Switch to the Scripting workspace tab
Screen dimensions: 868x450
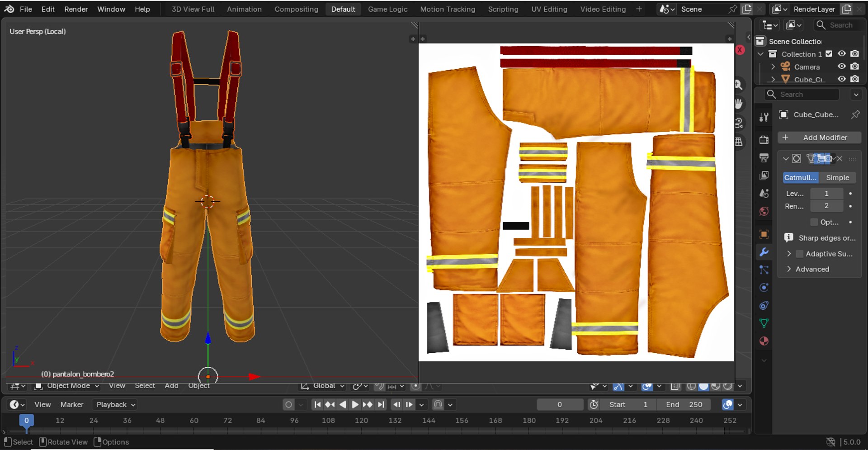[503, 9]
